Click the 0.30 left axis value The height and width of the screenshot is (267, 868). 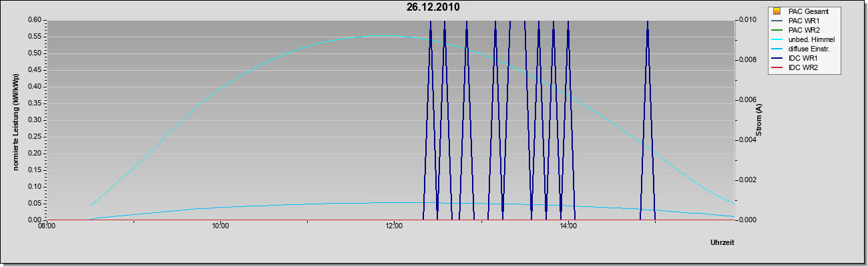click(35, 119)
